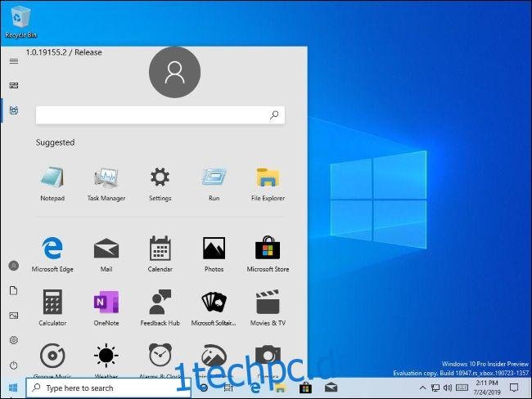Open the OneNote app
The width and height of the screenshot is (532, 399).
pos(106,307)
